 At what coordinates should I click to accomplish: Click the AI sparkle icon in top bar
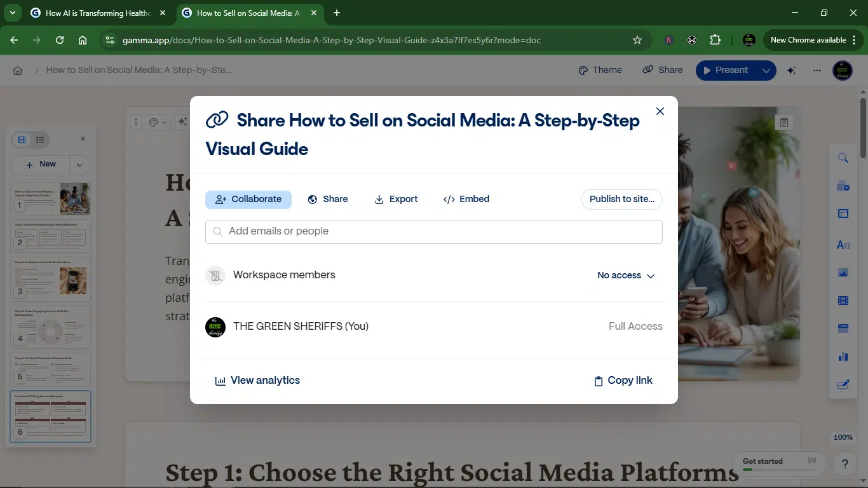coord(792,71)
